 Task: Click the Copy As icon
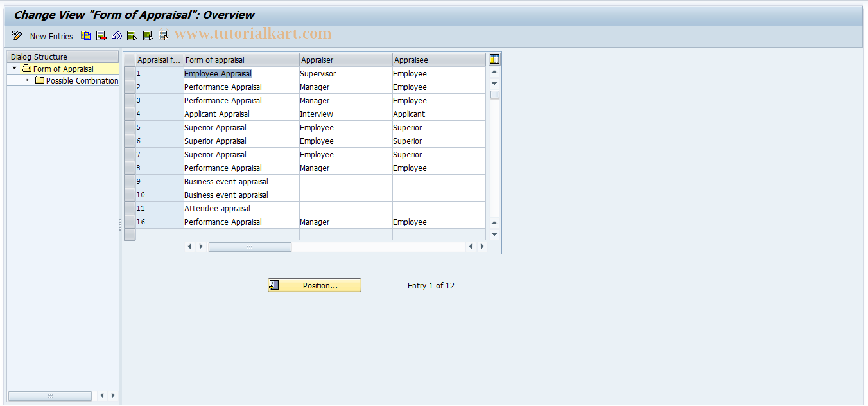(86, 36)
